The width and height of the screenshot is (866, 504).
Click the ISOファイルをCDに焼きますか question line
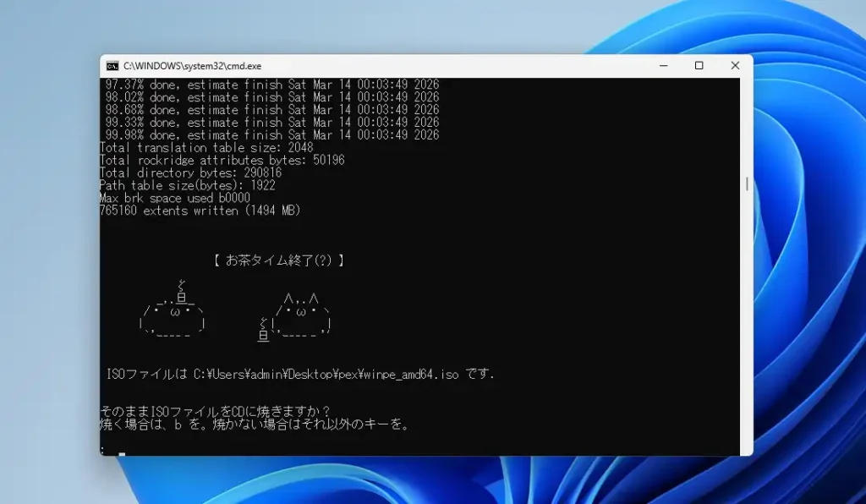click(215, 412)
